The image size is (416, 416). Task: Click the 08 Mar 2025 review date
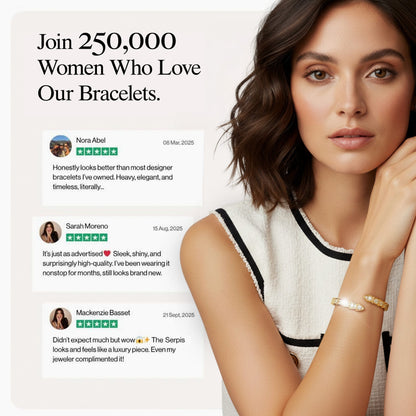pyautogui.click(x=178, y=143)
